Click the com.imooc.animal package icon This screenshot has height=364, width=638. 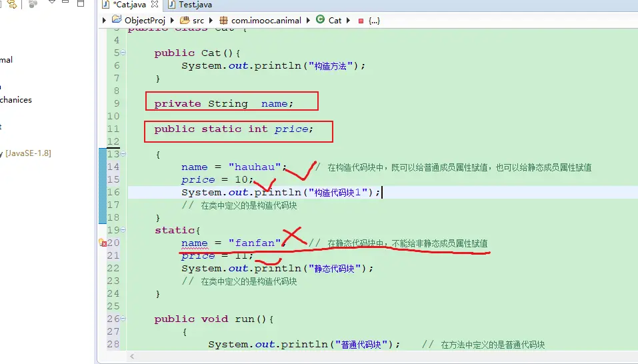223,21
